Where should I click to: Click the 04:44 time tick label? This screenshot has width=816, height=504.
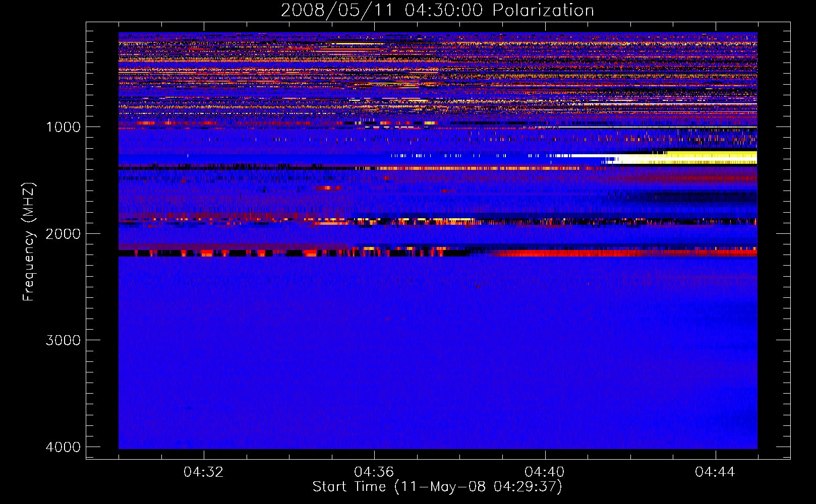point(715,472)
